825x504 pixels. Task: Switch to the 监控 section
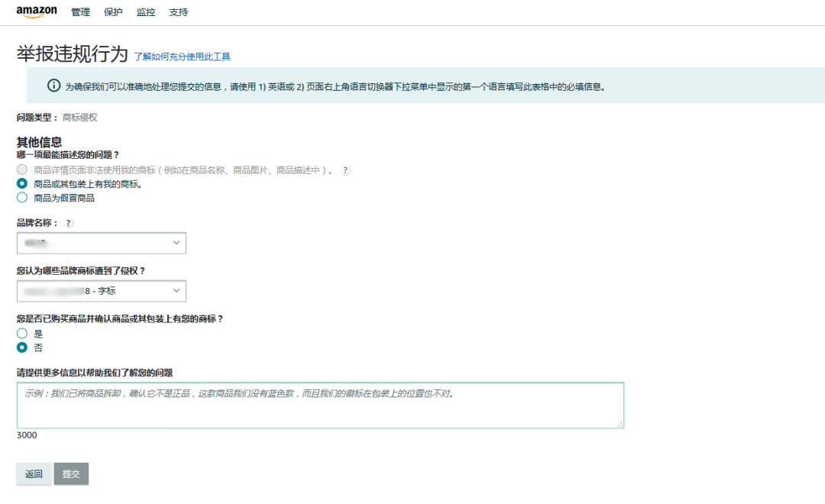point(144,11)
